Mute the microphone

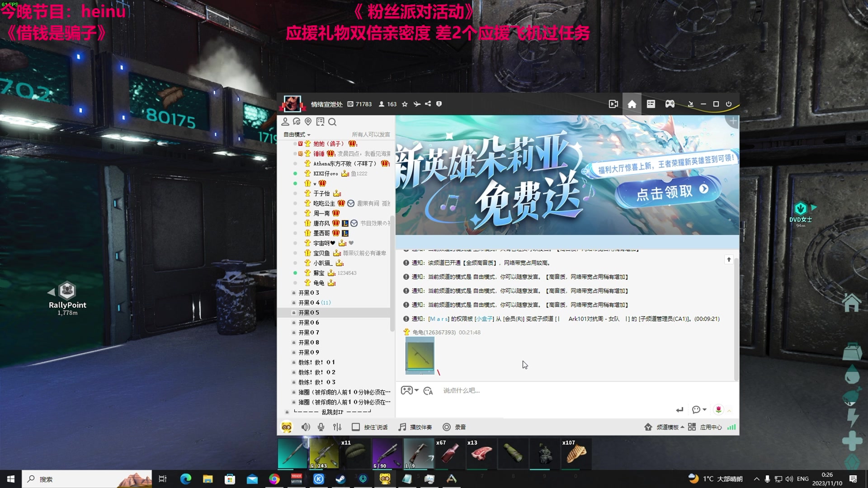coord(321,427)
